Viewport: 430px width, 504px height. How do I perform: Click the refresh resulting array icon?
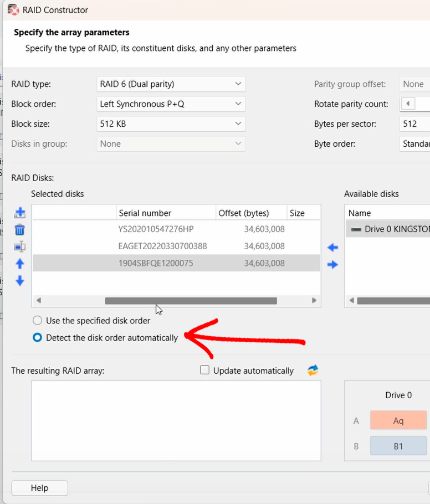click(313, 371)
